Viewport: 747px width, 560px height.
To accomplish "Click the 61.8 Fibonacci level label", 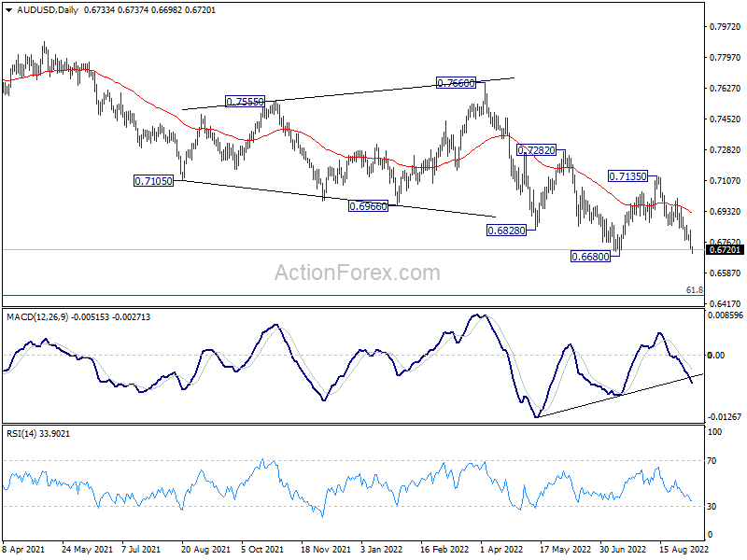I will (694, 290).
